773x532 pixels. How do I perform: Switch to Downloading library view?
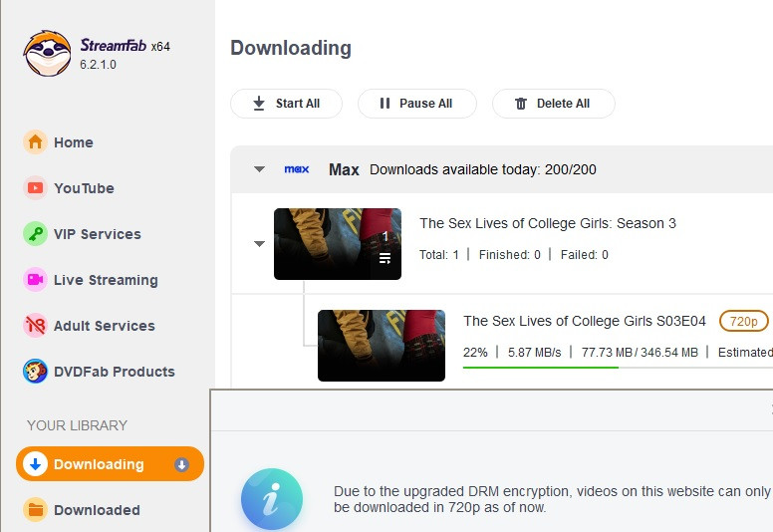[x=110, y=464]
